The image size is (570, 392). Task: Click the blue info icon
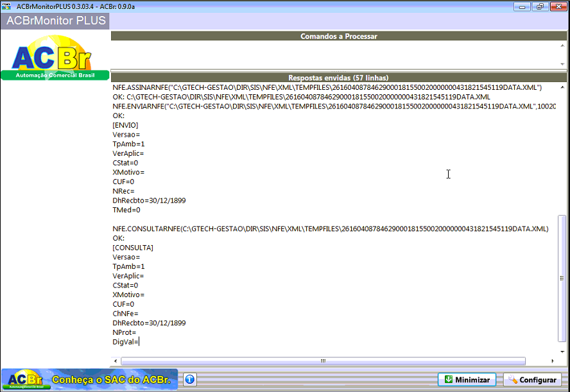click(190, 379)
